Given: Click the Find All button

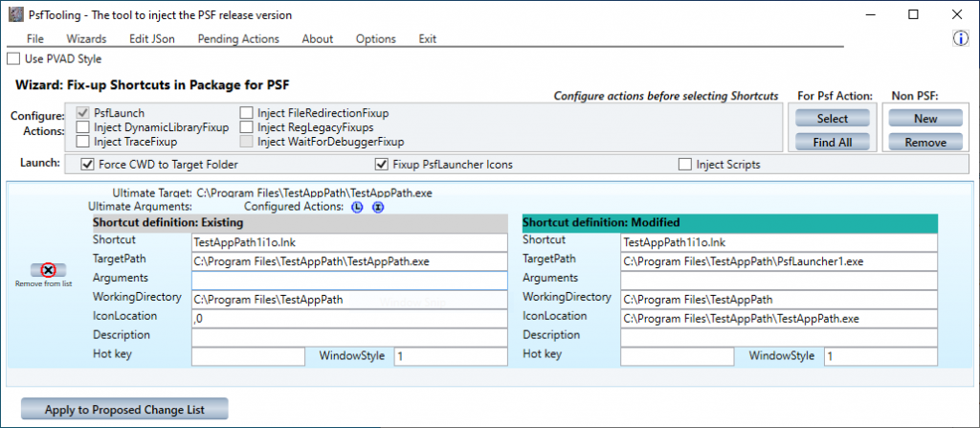Looking at the screenshot, I should click(x=833, y=142).
